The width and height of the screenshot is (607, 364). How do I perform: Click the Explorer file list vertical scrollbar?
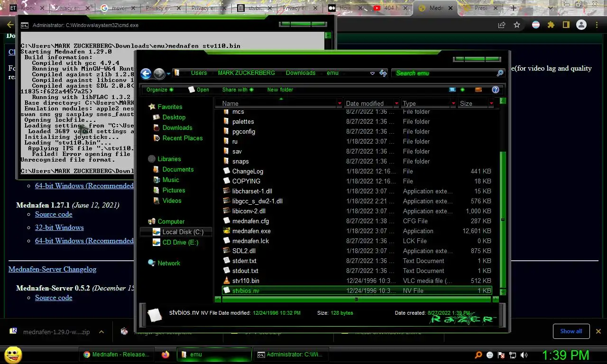coord(503,219)
